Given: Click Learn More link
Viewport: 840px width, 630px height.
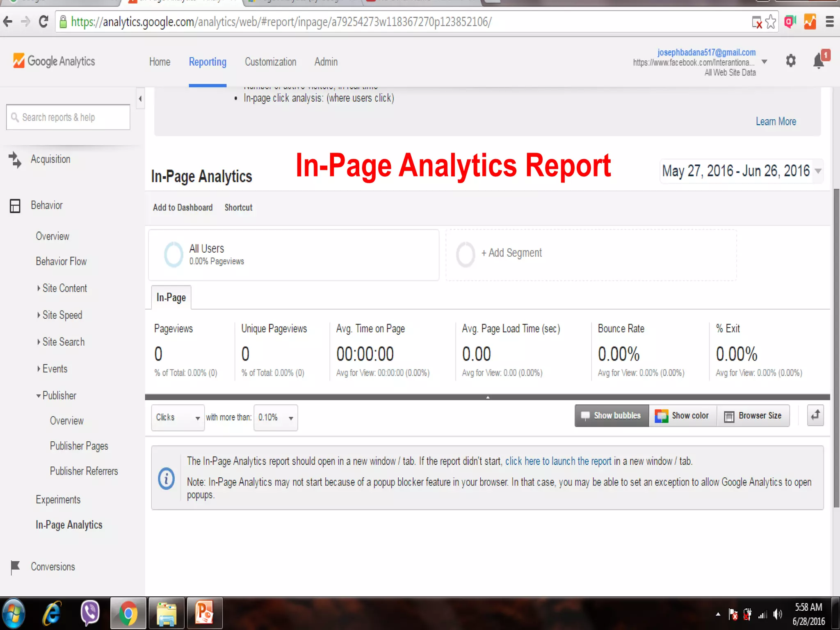Looking at the screenshot, I should [776, 121].
